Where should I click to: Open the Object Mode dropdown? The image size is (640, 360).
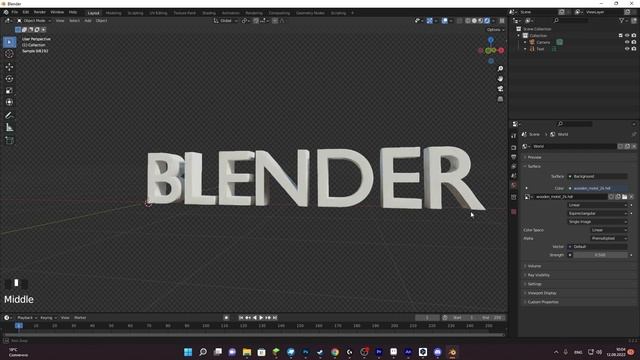click(x=34, y=21)
